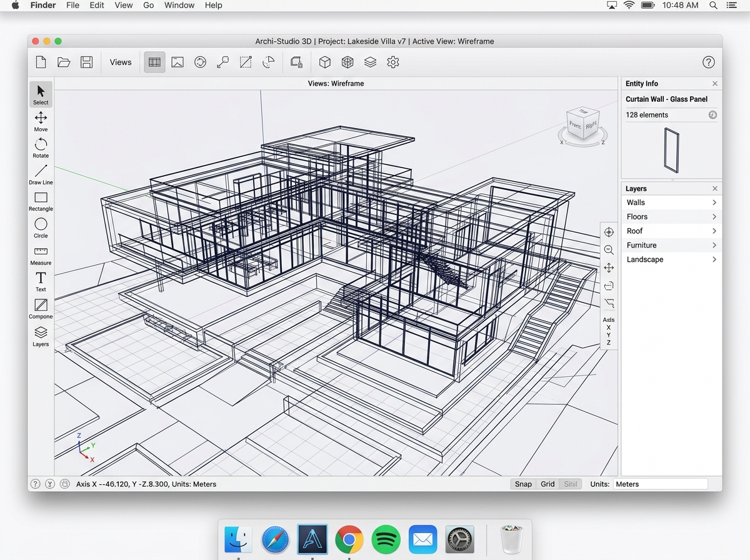Choose the Text tool
Viewport: 750px width, 560px height.
pos(41,282)
